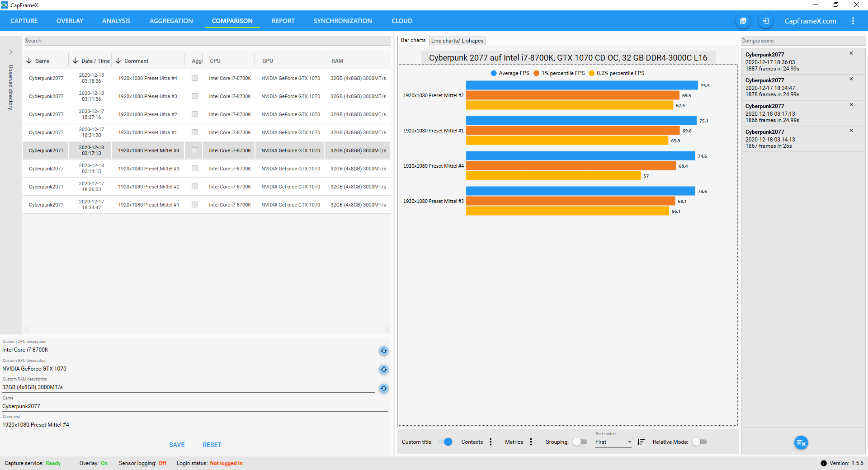Check aggregation box for Preset Ultra #4
The width and height of the screenshot is (868, 470).
pyautogui.click(x=195, y=78)
